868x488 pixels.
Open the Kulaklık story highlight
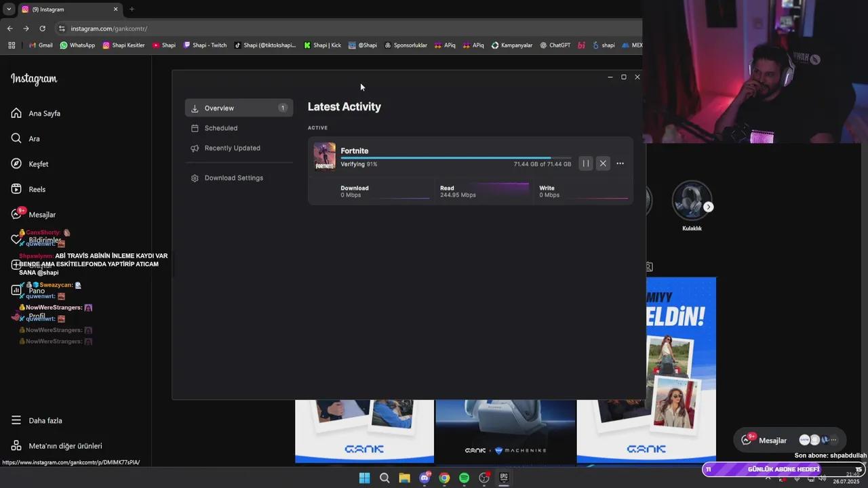coord(692,206)
